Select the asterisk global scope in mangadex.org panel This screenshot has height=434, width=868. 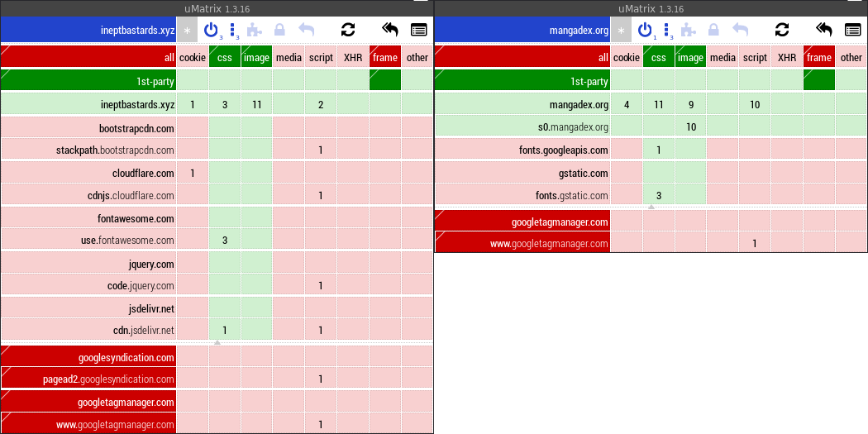coord(621,30)
